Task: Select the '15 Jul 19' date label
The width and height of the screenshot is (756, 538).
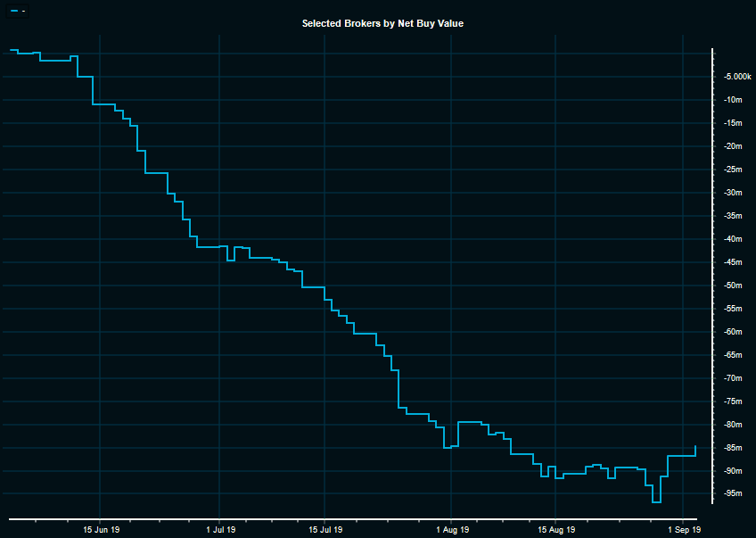Action: tap(325, 529)
